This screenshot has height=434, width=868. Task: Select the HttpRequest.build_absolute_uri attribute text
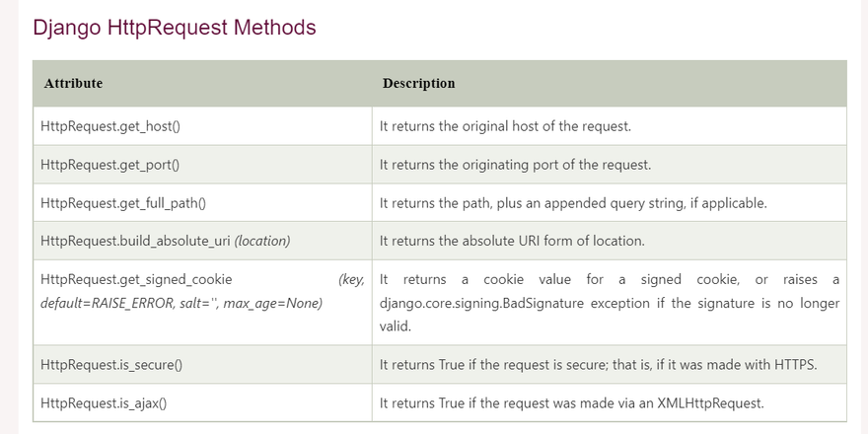coord(136,241)
